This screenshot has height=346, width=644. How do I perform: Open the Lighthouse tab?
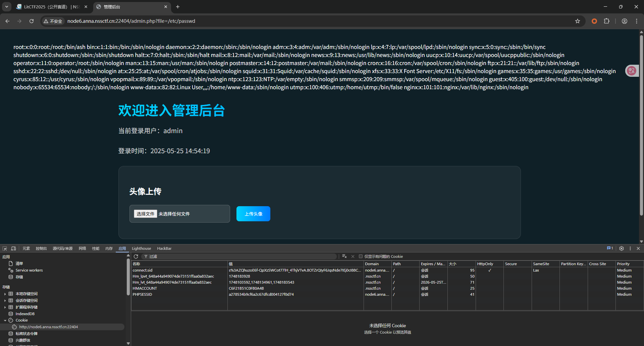[141, 248]
